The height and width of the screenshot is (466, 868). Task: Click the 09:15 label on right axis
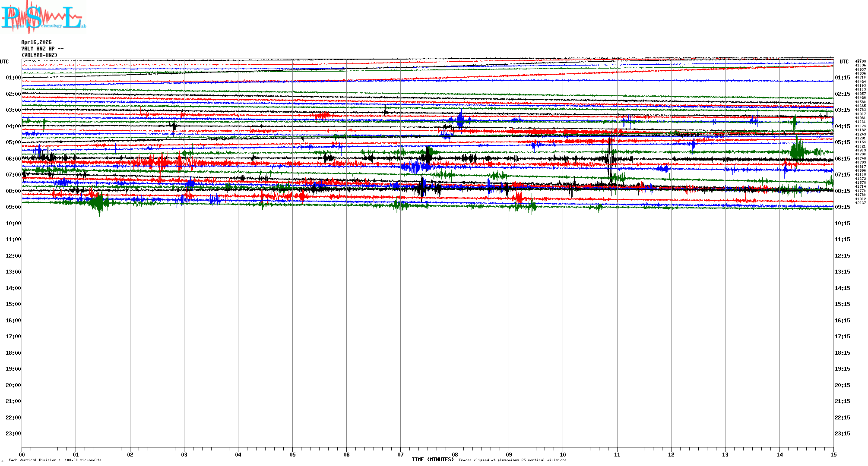click(842, 207)
